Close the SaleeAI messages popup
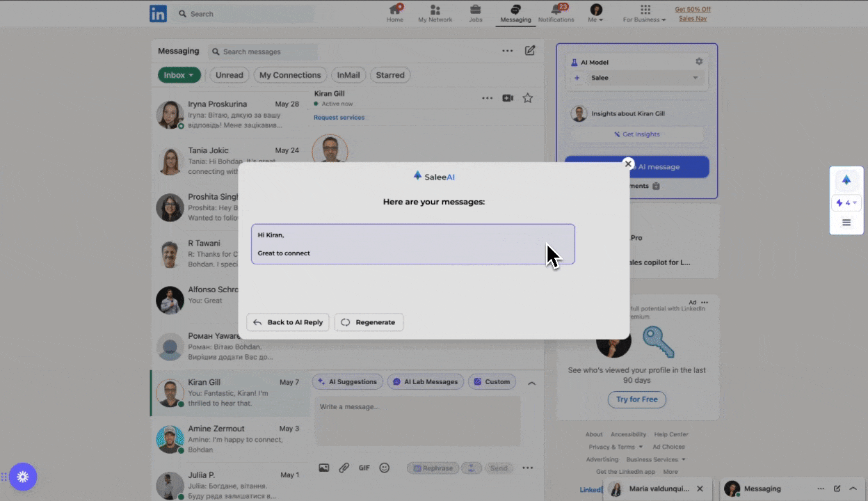The image size is (868, 501). point(628,164)
